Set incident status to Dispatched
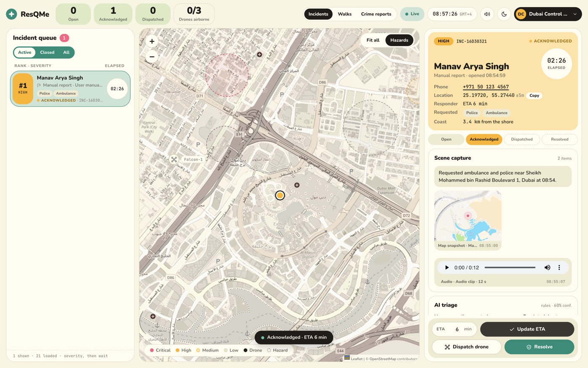Image resolution: width=588 pixels, height=368 pixels. [522, 139]
